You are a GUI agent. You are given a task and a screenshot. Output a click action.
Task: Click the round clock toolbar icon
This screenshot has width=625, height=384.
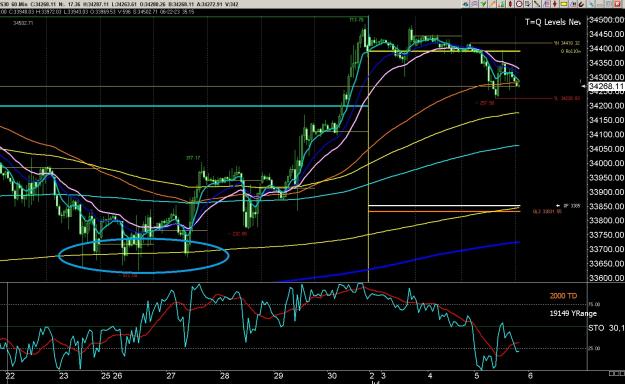coord(519,4)
